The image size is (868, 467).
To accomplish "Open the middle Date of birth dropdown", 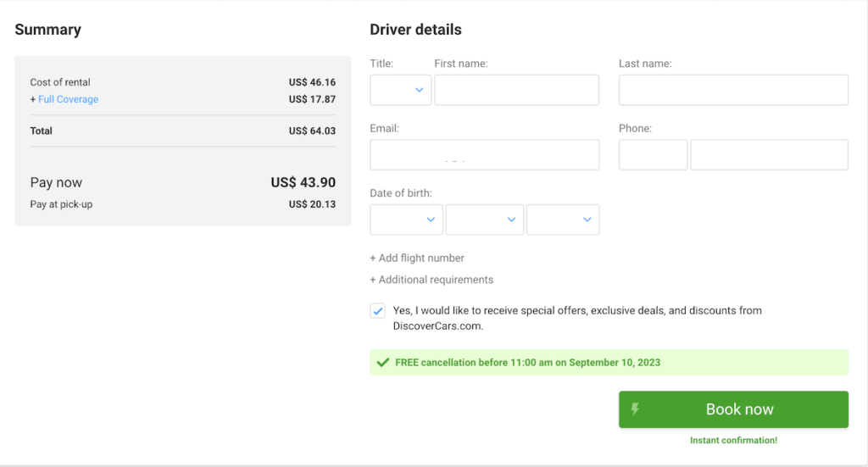I will 484,220.
